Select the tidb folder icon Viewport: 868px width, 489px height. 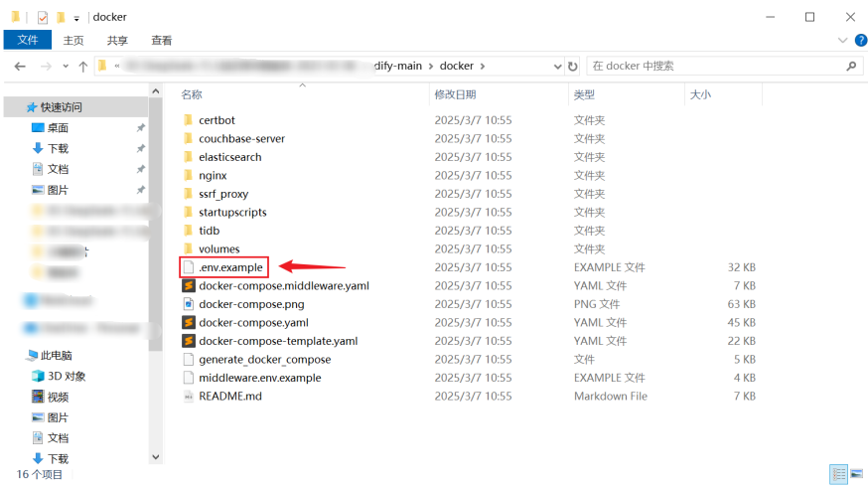tap(189, 231)
